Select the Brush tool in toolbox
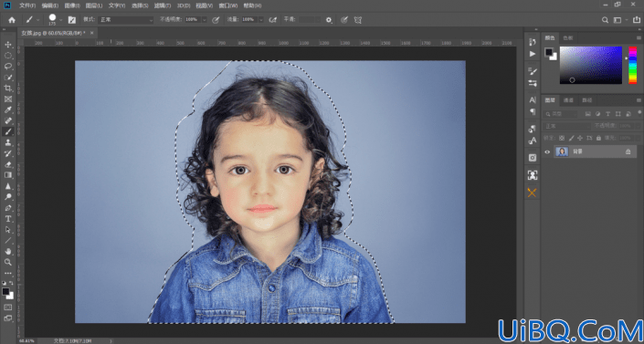Image resolution: width=644 pixels, height=344 pixels. tap(8, 131)
